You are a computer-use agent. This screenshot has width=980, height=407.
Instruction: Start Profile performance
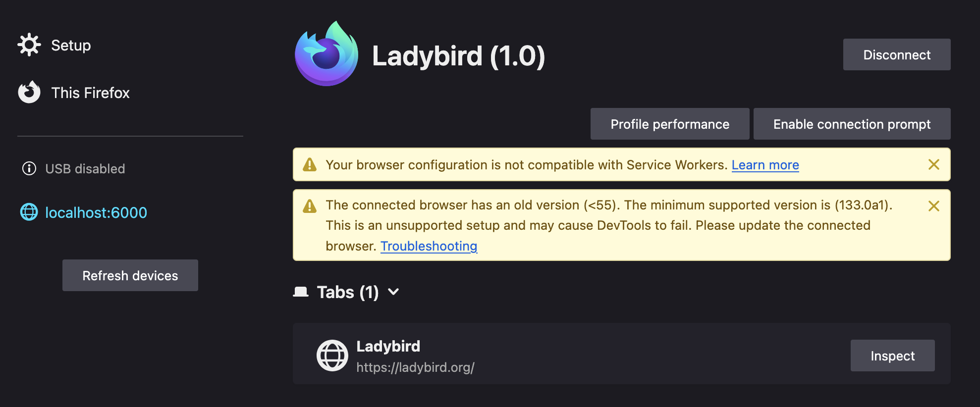(x=670, y=124)
